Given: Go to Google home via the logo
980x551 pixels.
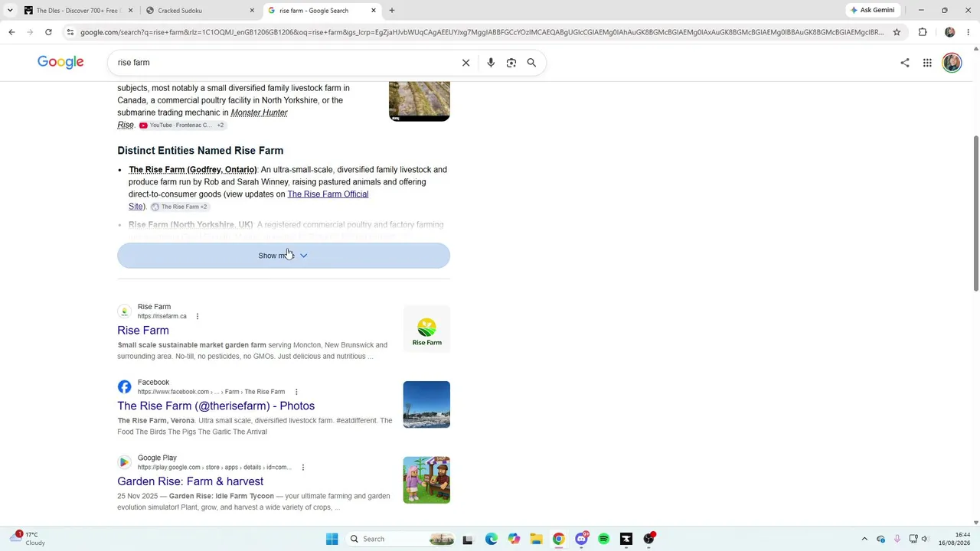Looking at the screenshot, I should pyautogui.click(x=60, y=62).
